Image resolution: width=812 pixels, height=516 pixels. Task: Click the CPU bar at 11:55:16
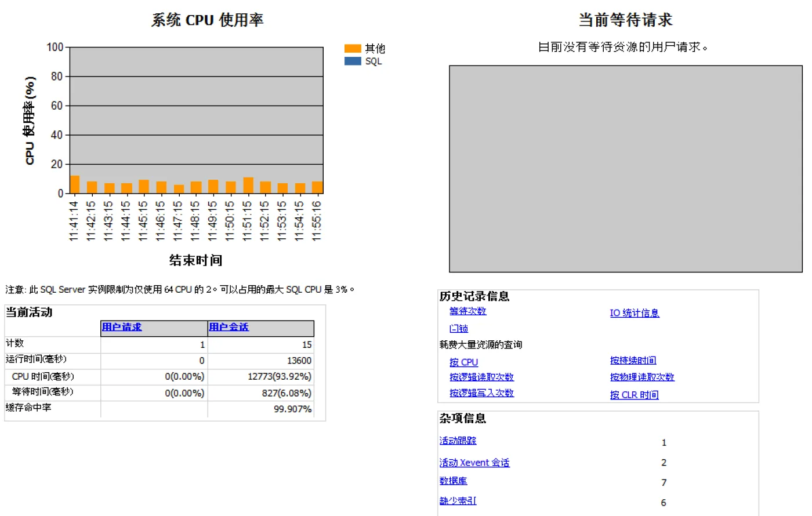pyautogui.click(x=317, y=187)
